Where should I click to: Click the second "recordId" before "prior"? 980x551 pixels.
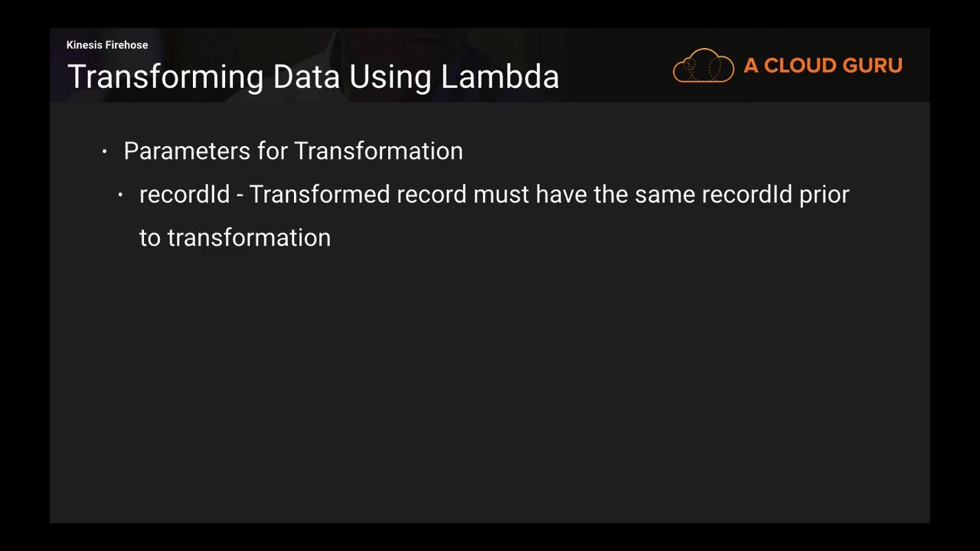(x=746, y=194)
